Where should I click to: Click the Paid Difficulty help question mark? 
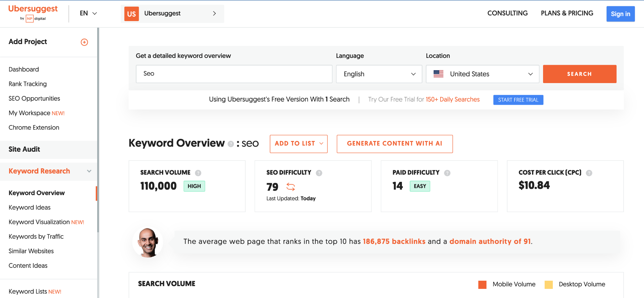pos(447,173)
